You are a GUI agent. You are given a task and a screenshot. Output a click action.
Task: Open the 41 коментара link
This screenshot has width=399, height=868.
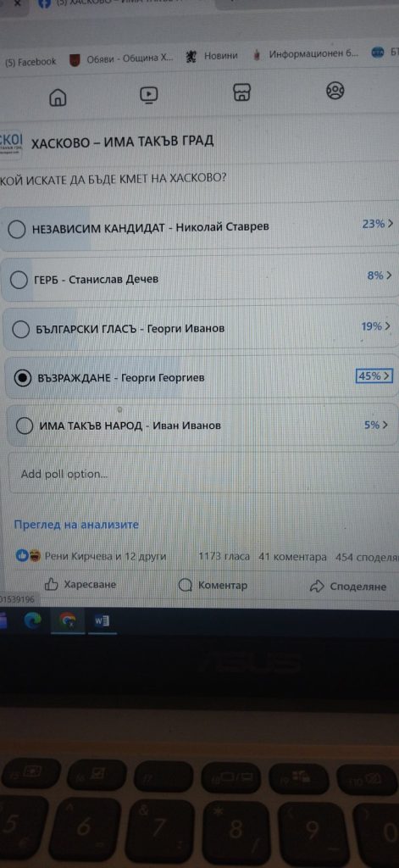(293, 557)
